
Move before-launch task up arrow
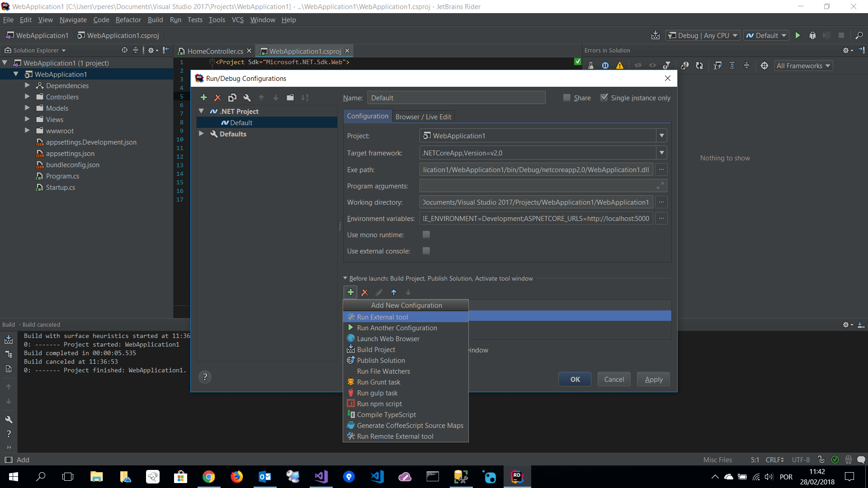394,292
